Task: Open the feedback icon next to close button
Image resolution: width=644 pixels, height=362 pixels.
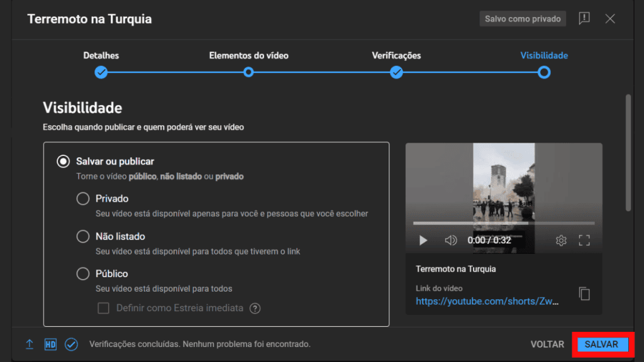Action: (584, 18)
